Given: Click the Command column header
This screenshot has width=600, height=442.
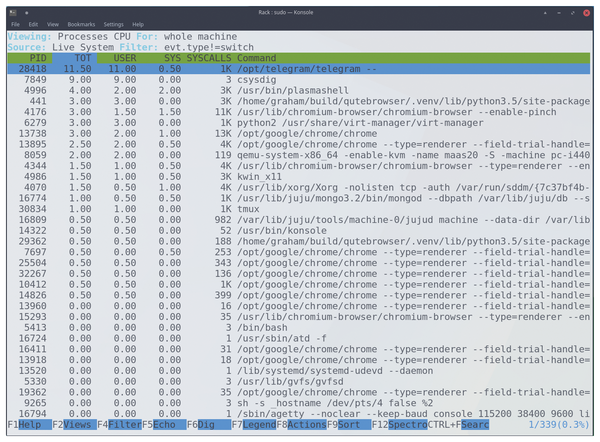Looking at the screenshot, I should (256, 58).
